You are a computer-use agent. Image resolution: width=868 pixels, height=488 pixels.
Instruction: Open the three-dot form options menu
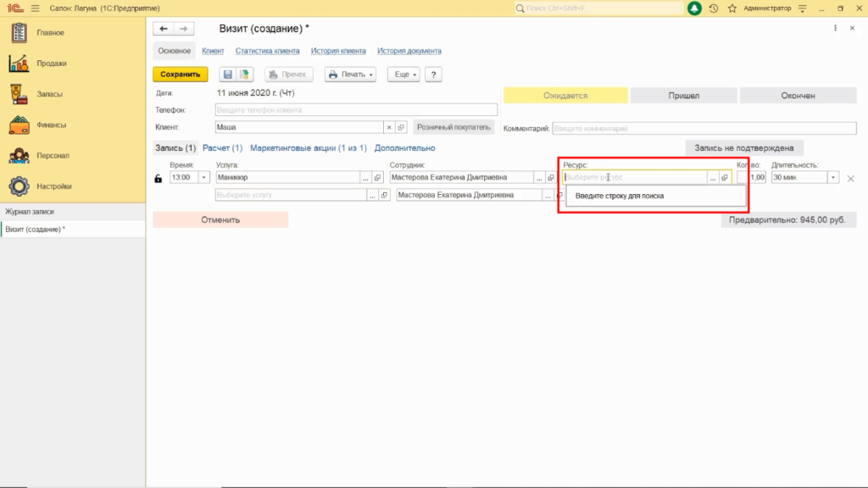(x=835, y=28)
